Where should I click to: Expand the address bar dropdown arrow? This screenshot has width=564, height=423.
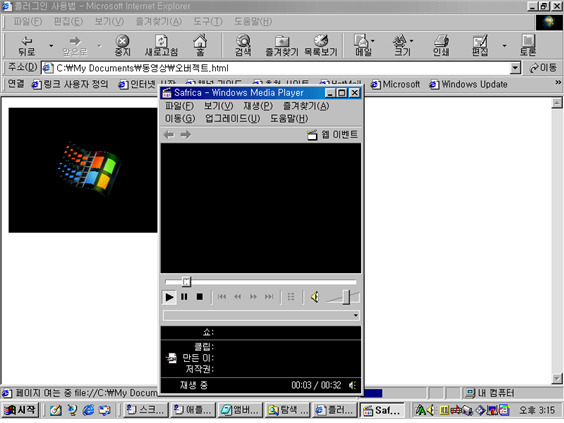point(515,68)
